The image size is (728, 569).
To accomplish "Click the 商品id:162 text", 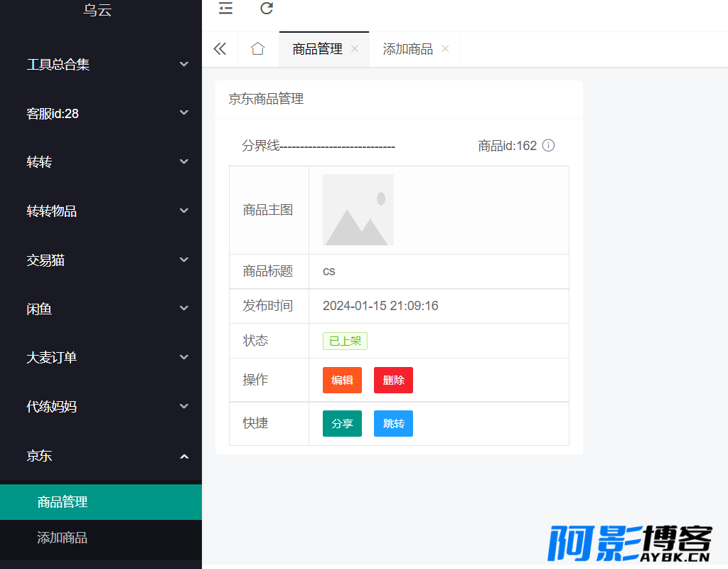I will pos(507,146).
